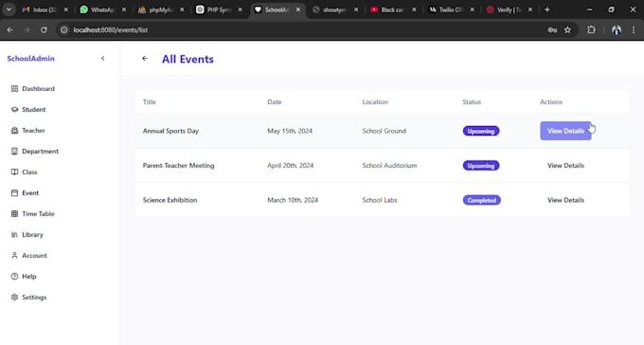The width and height of the screenshot is (644, 345).
Task: Click the School Auditorium location
Action: tap(389, 165)
